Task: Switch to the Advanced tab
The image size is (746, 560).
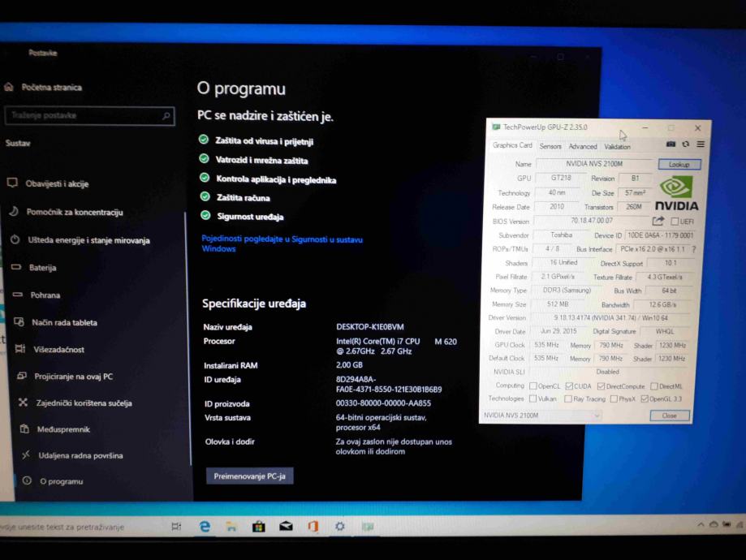Action: (x=583, y=147)
